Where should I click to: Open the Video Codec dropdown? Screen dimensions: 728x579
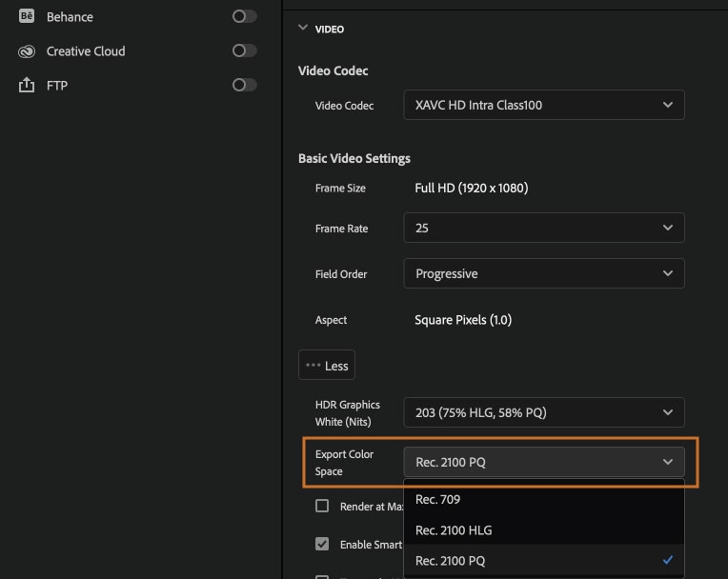pos(543,105)
